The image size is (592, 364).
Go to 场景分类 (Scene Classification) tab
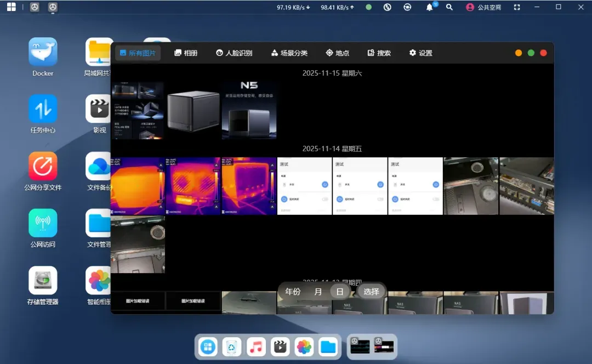[x=289, y=53]
